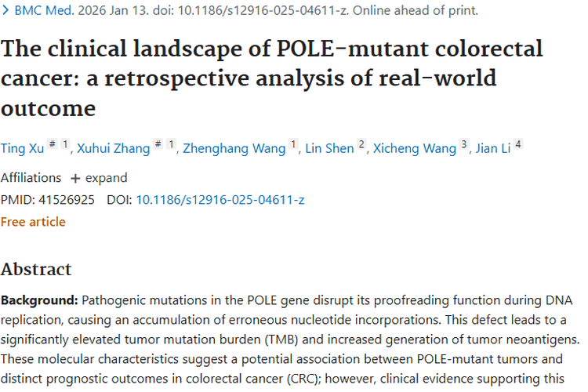Open the BMC Med journal menu
The width and height of the screenshot is (588, 392).
(x=45, y=11)
